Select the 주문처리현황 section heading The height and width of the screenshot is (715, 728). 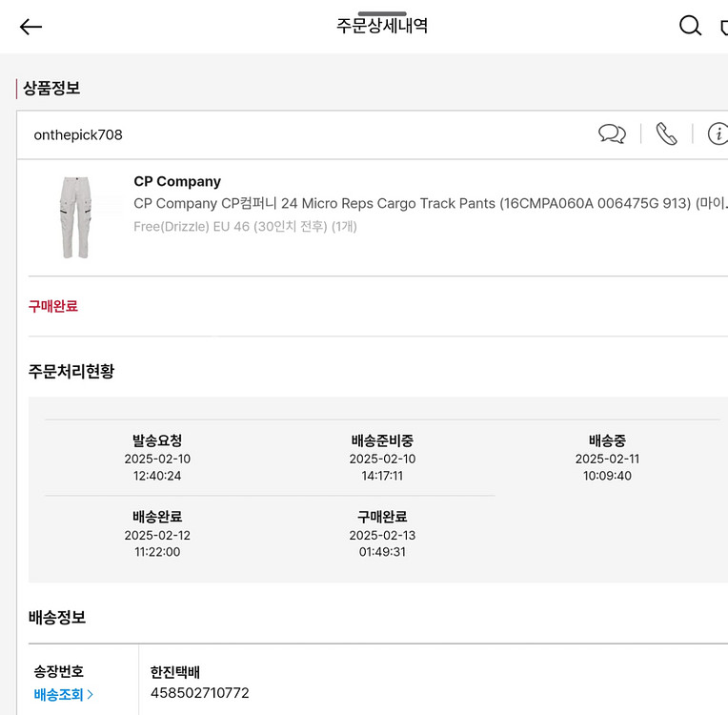(71, 371)
